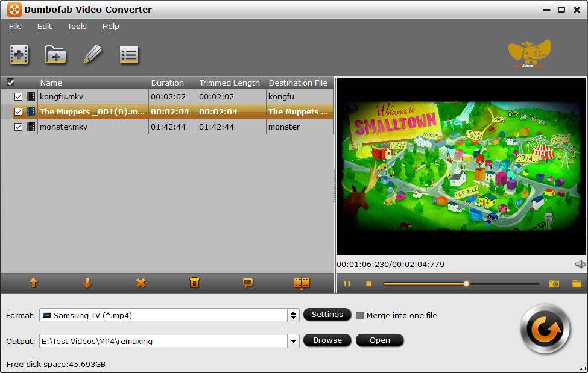Screen dimensions: 588x373
Task: Take a snapshot with camera icon
Action: point(554,284)
